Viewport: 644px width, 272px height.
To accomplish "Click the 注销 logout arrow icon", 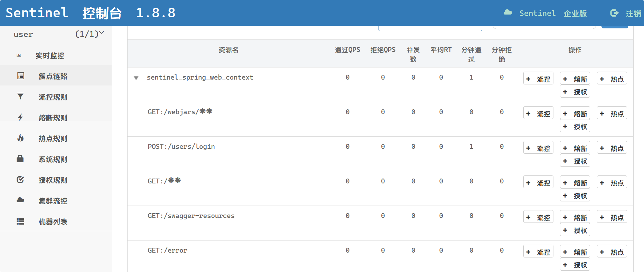I will coord(614,13).
